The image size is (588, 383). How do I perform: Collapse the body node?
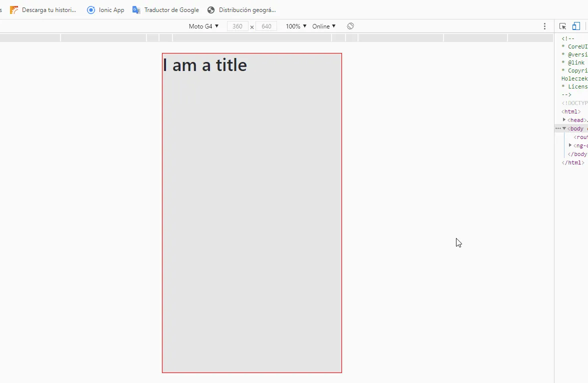[564, 128]
